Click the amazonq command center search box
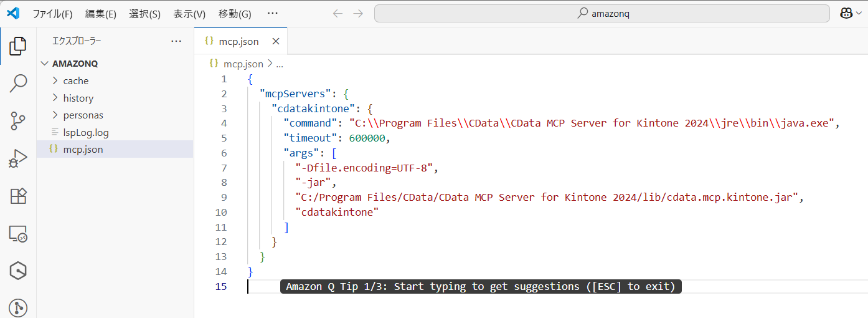868x318 pixels. [x=601, y=13]
